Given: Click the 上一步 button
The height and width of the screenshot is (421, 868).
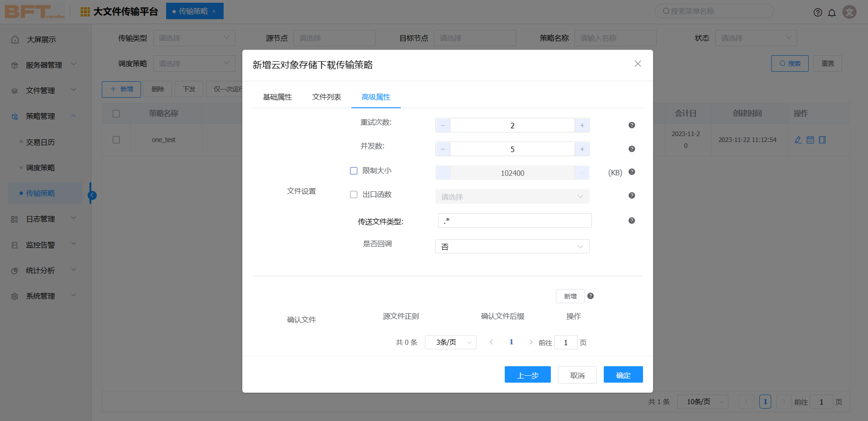Looking at the screenshot, I should pyautogui.click(x=528, y=375).
